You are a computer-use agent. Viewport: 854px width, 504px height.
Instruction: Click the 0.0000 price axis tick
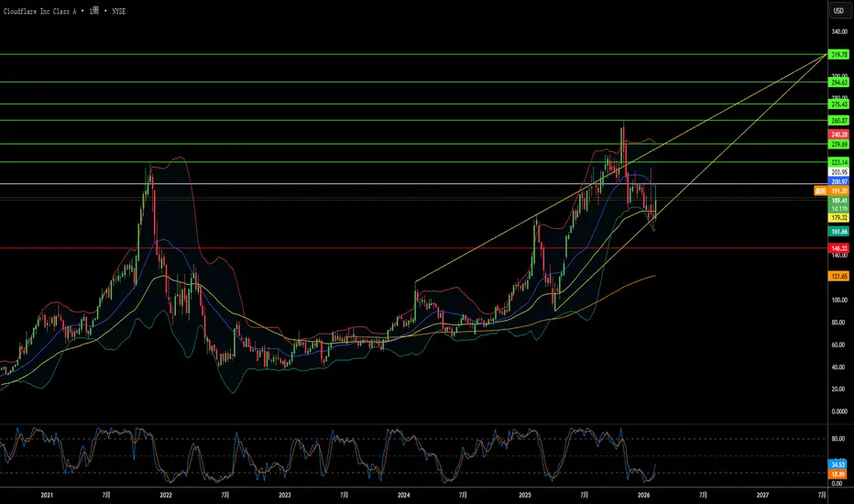click(x=839, y=412)
